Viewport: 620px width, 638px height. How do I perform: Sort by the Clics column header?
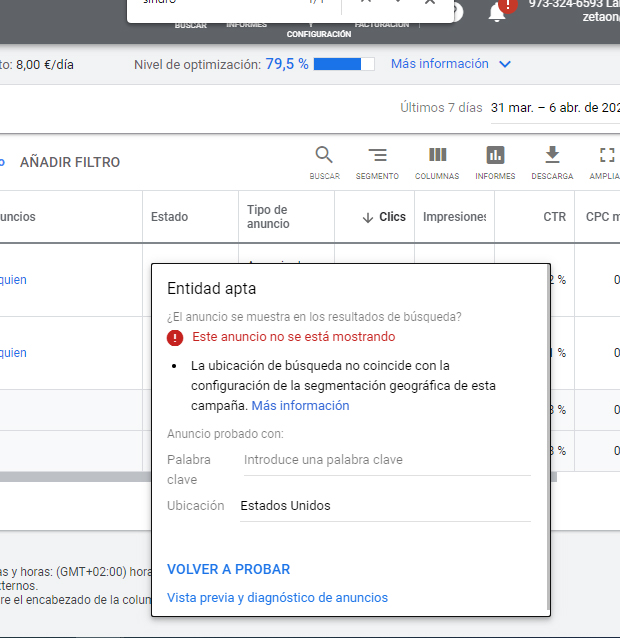[x=384, y=217]
